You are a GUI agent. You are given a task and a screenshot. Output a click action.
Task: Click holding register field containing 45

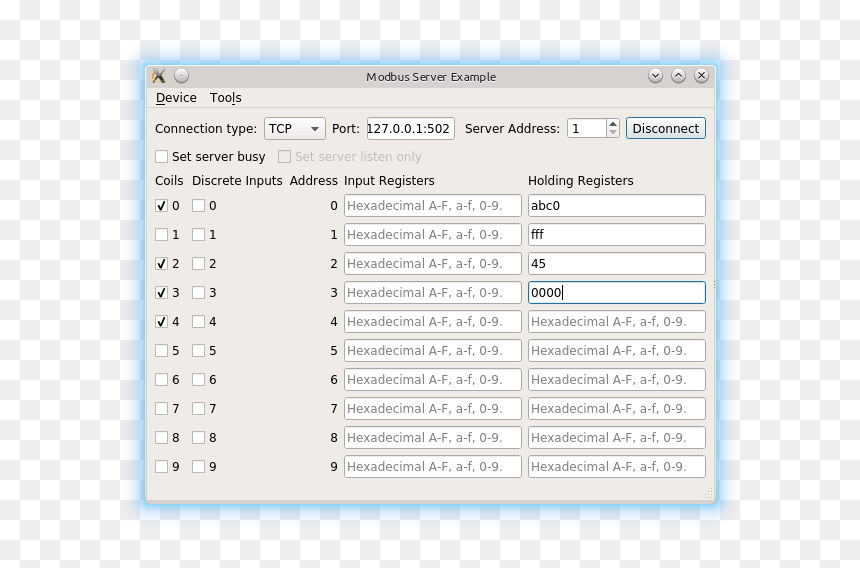click(616, 264)
